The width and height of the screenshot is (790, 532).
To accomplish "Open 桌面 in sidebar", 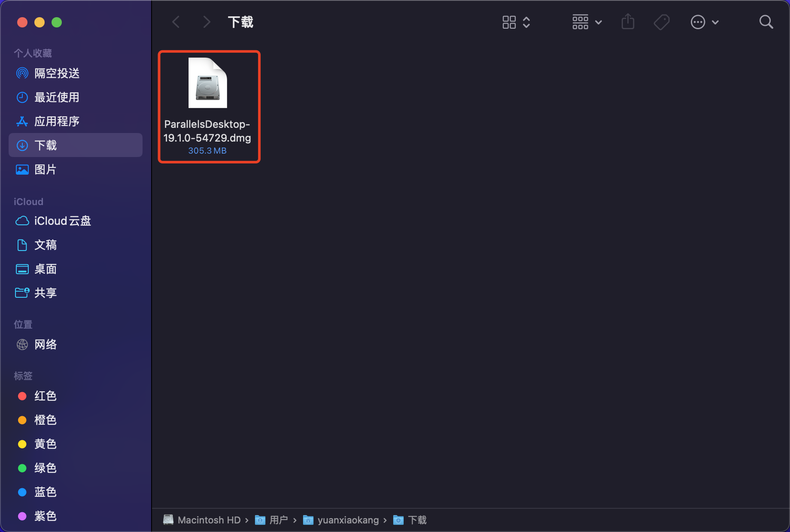I will coord(76,269).
